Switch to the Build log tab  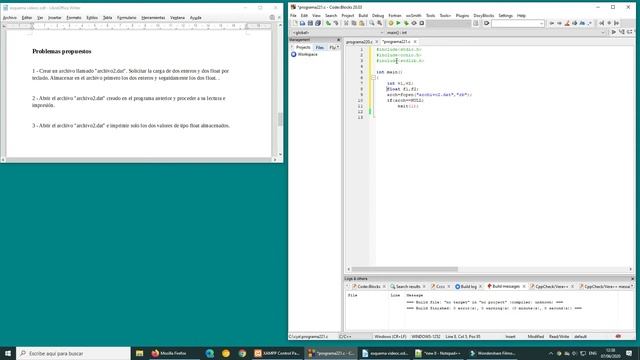(x=468, y=287)
